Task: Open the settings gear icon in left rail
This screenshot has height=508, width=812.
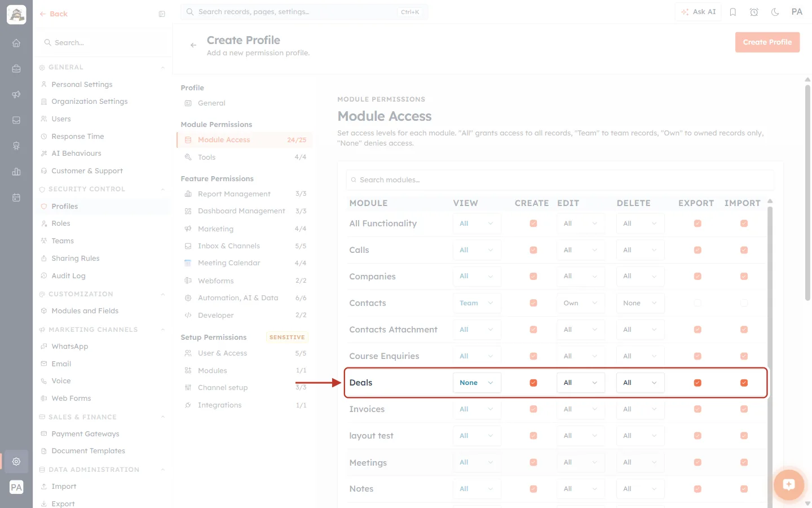Action: pyautogui.click(x=16, y=461)
